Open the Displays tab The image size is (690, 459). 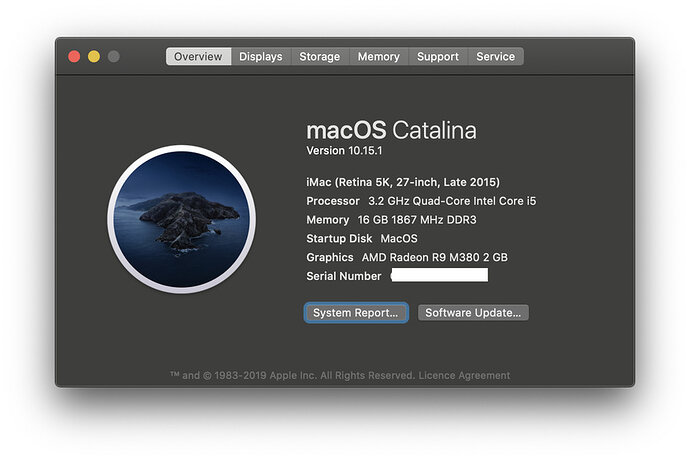coord(261,56)
